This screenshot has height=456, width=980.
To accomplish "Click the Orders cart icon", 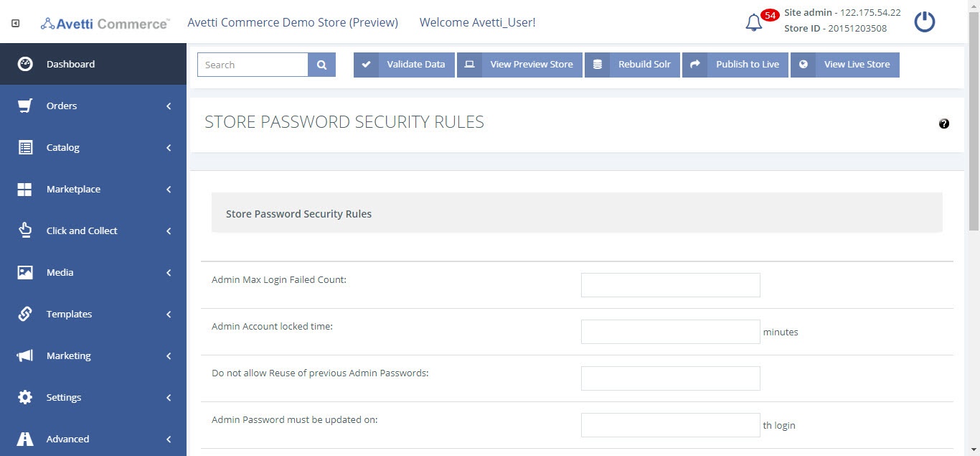I will [25, 106].
